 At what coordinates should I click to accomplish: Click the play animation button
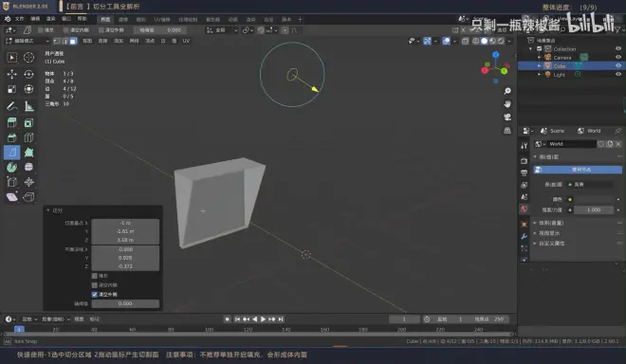pyautogui.click(x=263, y=319)
